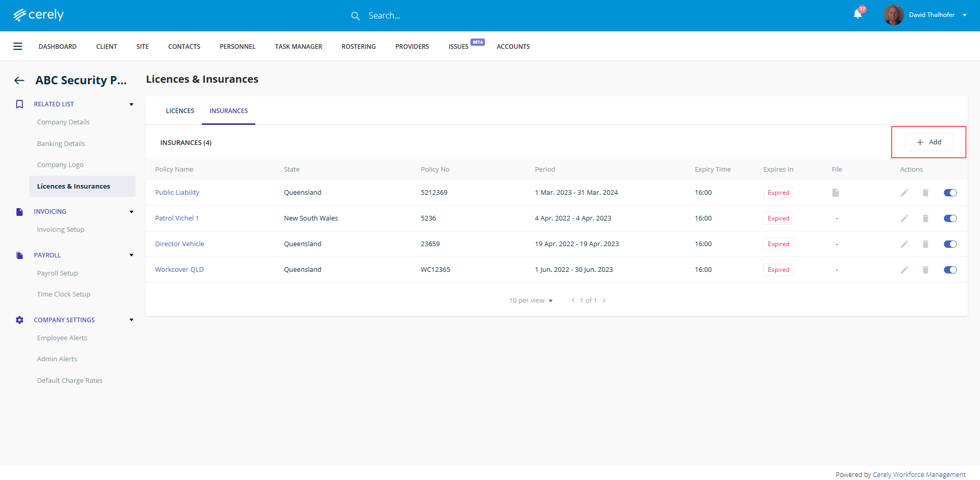Edit the Public Liability insurance row
Screen dimensions: 980x480
click(904, 193)
